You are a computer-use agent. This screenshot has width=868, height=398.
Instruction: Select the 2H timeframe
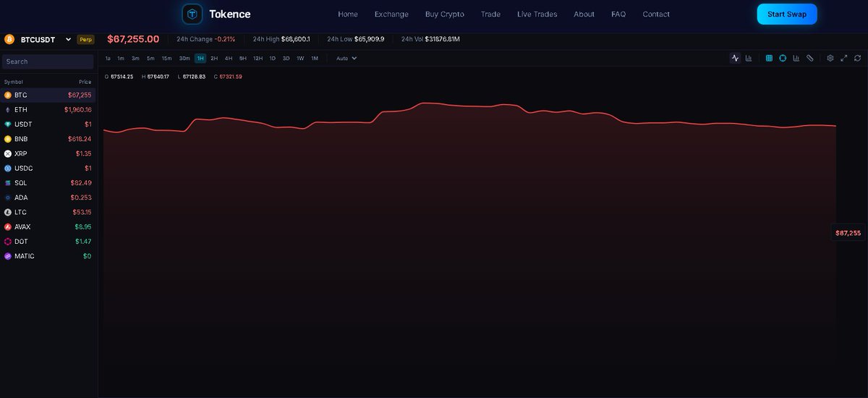pos(214,58)
